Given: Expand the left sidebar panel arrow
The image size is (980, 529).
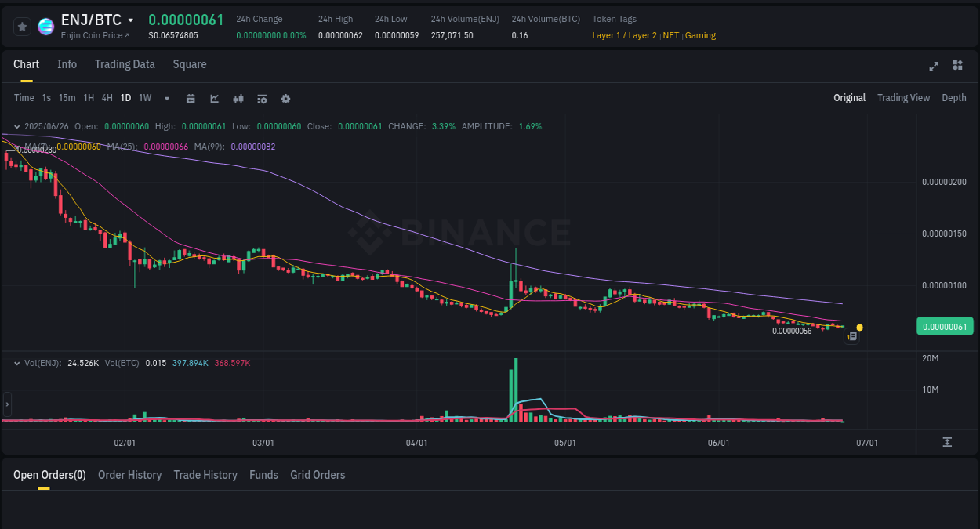Looking at the screenshot, I should [6, 404].
